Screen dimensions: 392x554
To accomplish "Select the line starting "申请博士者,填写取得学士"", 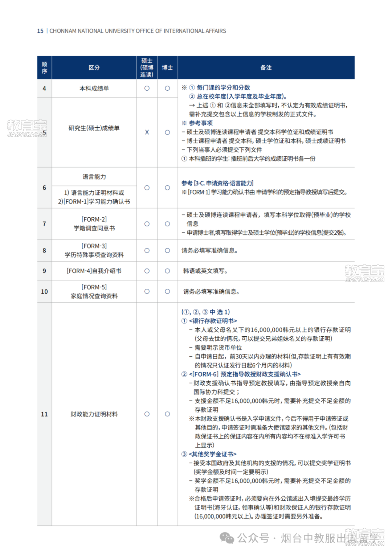I will tap(264, 233).
